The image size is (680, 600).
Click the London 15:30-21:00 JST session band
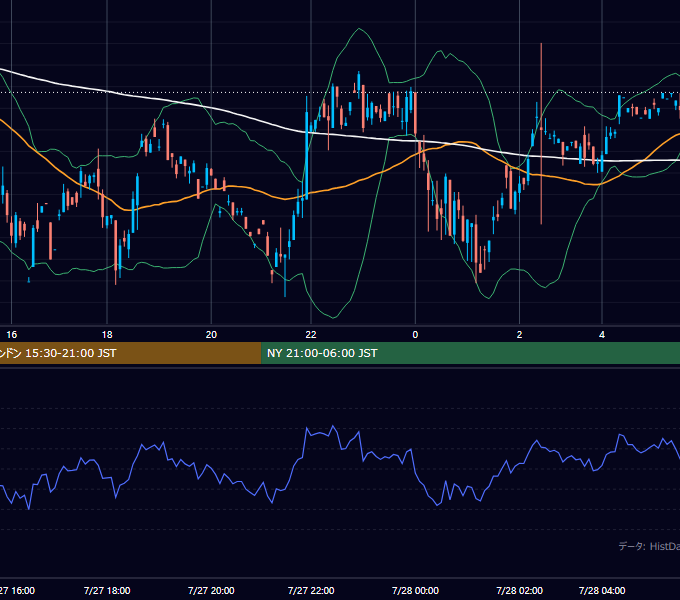(131, 353)
